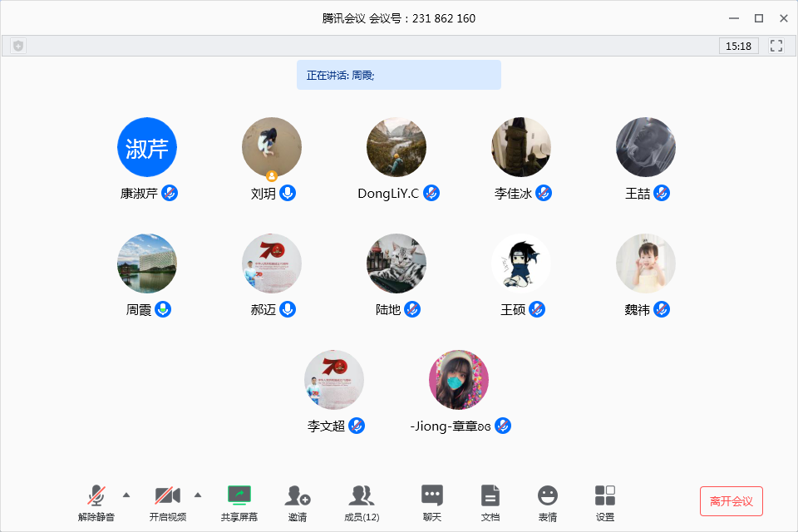Open the Documents (文档) icon
Image resolution: width=798 pixels, height=532 pixels.
[490, 496]
